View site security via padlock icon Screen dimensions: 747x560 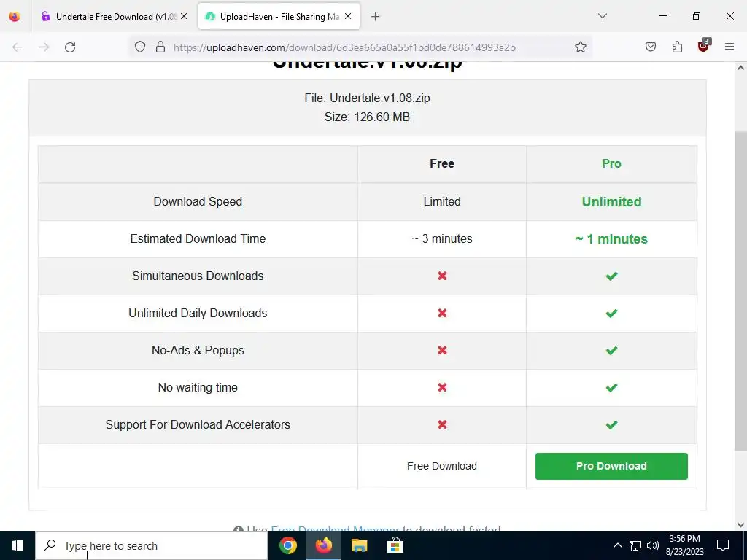tap(160, 47)
